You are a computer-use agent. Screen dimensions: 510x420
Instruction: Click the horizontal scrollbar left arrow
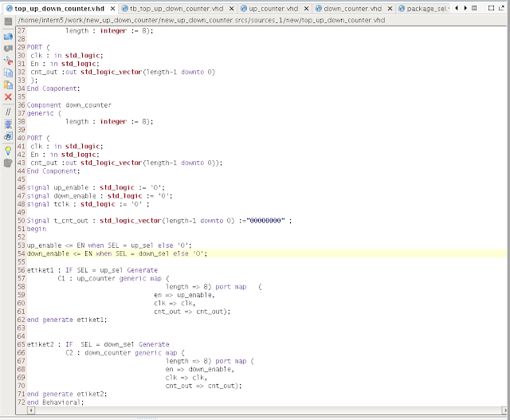tap(31, 410)
